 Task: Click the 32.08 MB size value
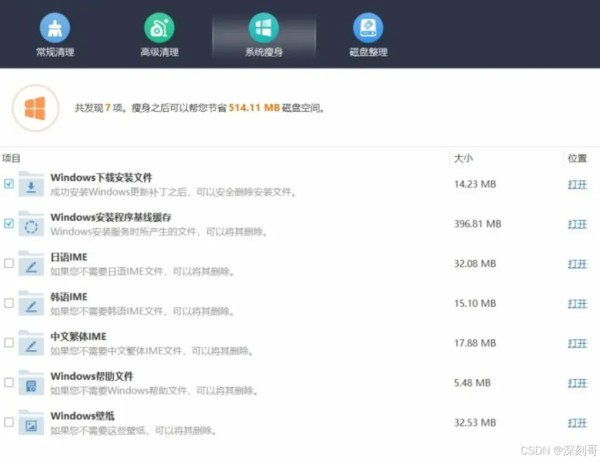coord(475,264)
